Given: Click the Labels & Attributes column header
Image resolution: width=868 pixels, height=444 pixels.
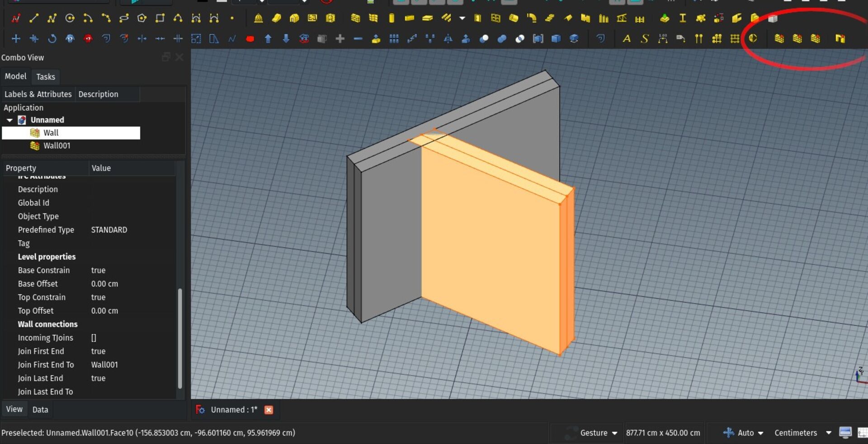Looking at the screenshot, I should [38, 94].
